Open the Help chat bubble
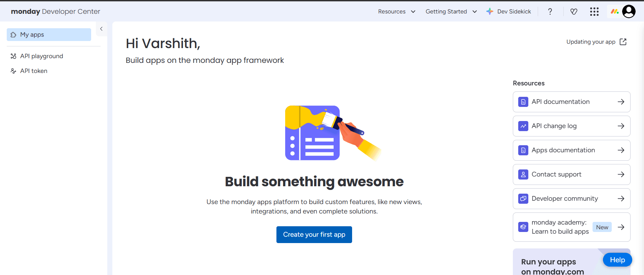This screenshot has width=644, height=275. (x=617, y=260)
